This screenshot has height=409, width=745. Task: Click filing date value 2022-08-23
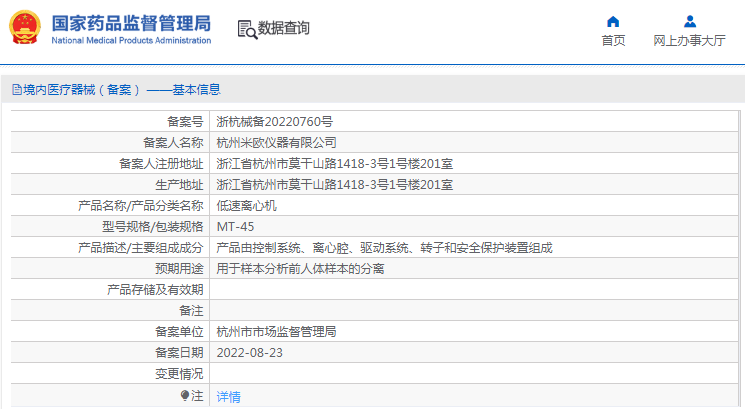pyautogui.click(x=250, y=352)
